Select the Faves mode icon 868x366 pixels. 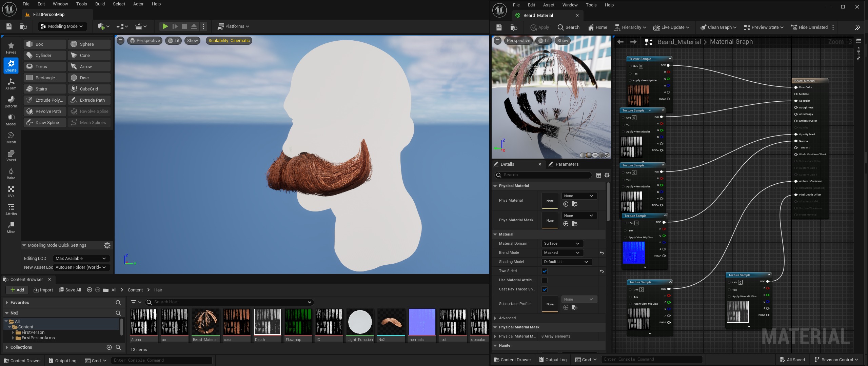pos(11,47)
